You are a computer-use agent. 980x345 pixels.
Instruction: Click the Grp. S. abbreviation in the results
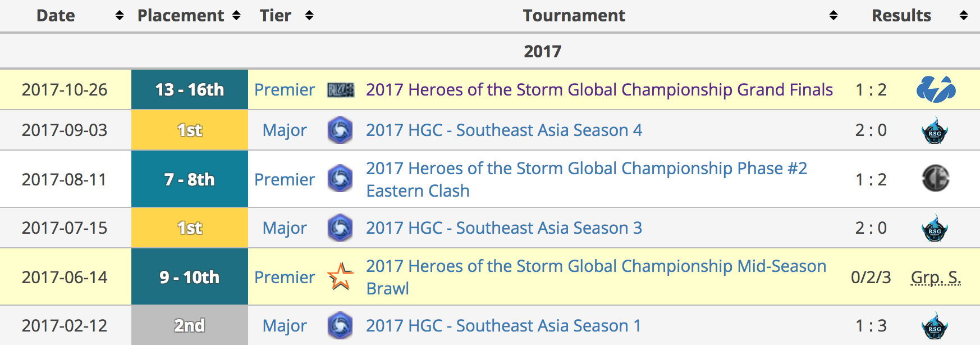[936, 278]
